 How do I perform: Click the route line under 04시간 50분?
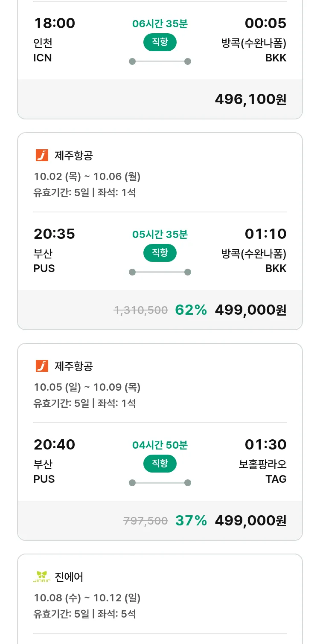[x=160, y=483]
